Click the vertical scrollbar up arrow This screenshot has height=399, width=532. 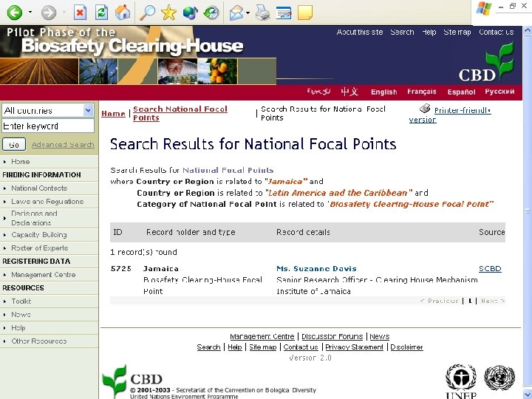528,31
